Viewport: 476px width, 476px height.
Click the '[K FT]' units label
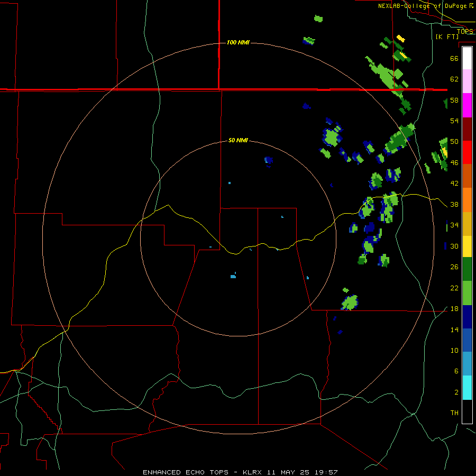tap(447, 36)
